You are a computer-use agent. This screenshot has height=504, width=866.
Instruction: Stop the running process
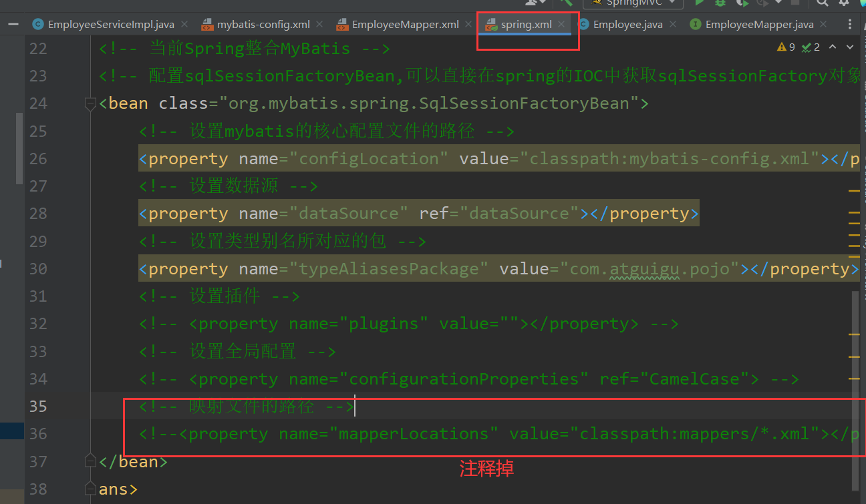(x=795, y=3)
